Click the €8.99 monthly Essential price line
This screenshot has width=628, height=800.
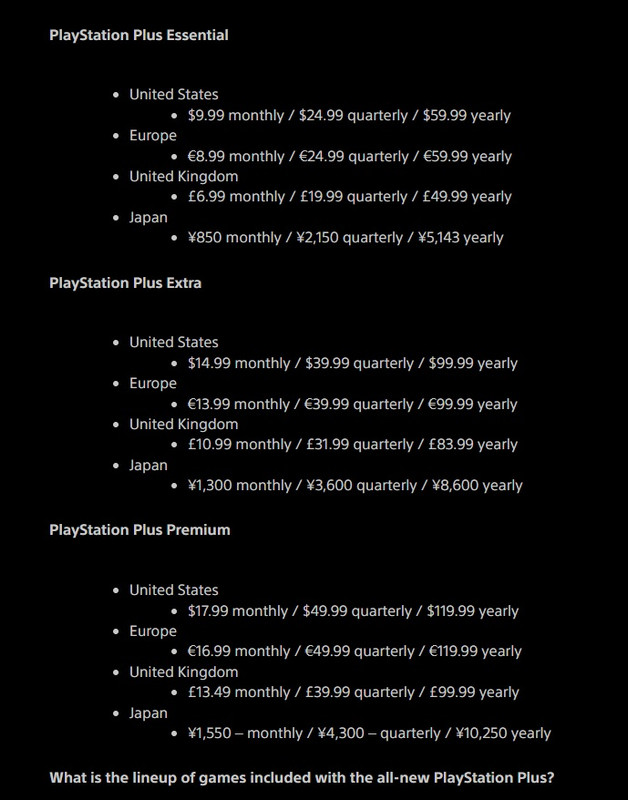(349, 156)
